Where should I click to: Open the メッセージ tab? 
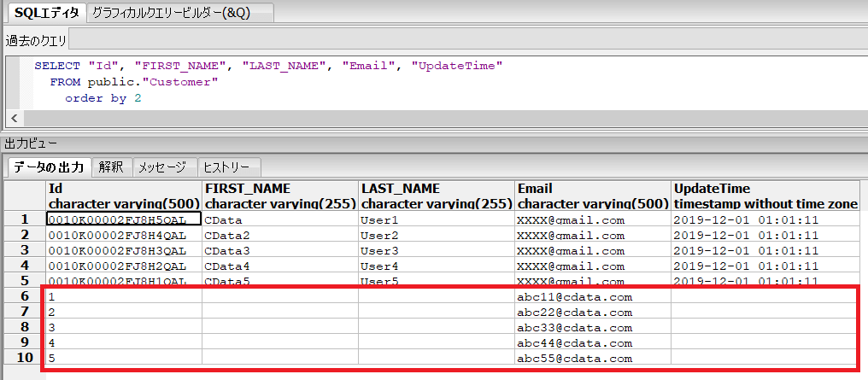pos(164,167)
